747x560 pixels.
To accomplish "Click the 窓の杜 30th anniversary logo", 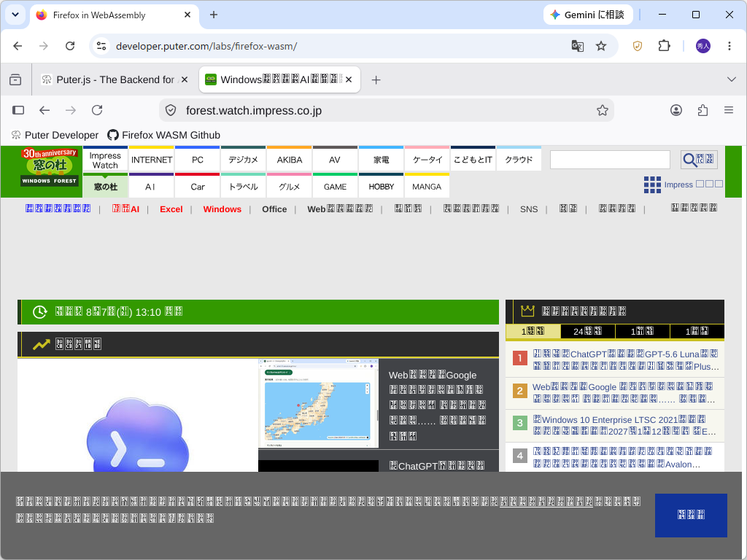I will (49, 167).
